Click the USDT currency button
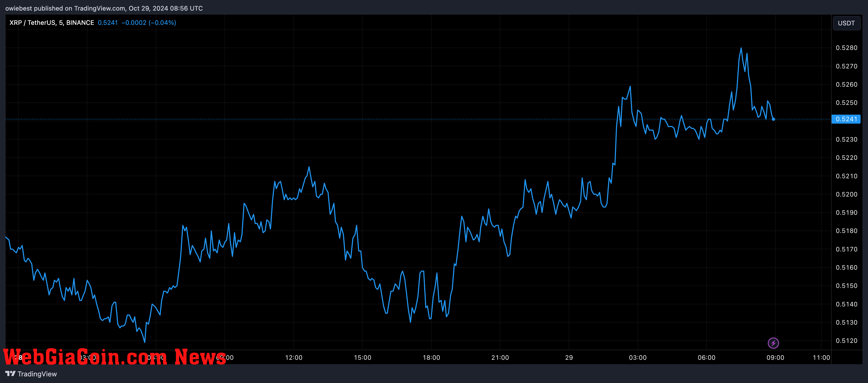The width and height of the screenshot is (868, 383). (x=846, y=23)
